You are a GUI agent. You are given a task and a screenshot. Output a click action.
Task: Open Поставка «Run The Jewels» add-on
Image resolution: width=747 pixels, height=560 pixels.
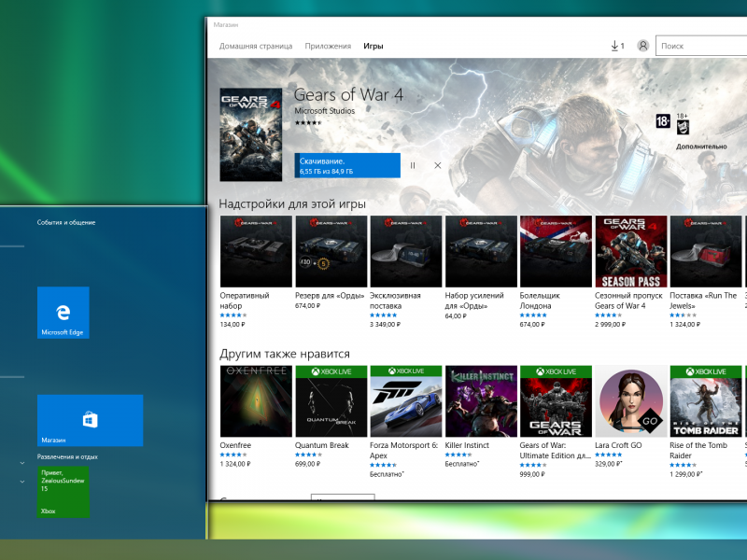click(706, 251)
